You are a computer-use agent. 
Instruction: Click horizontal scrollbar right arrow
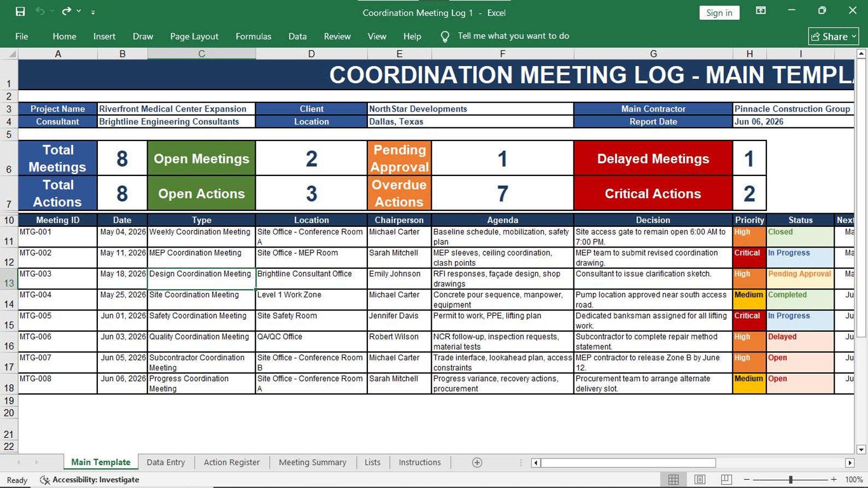point(849,463)
